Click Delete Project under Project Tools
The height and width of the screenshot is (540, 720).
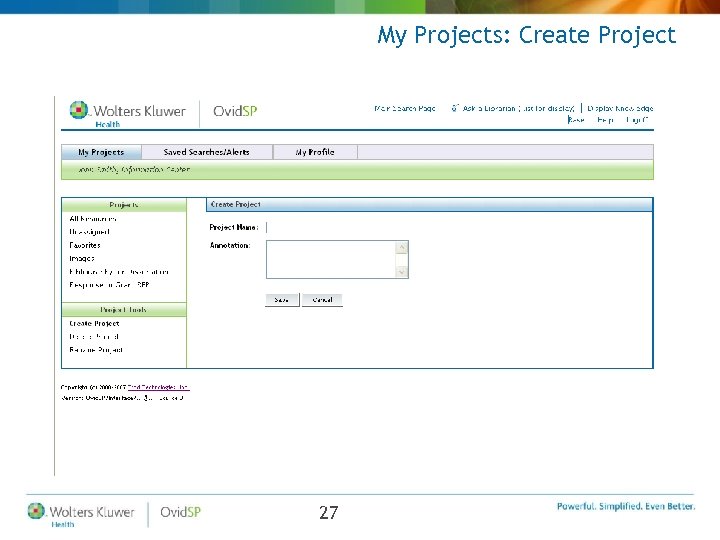coord(94,337)
